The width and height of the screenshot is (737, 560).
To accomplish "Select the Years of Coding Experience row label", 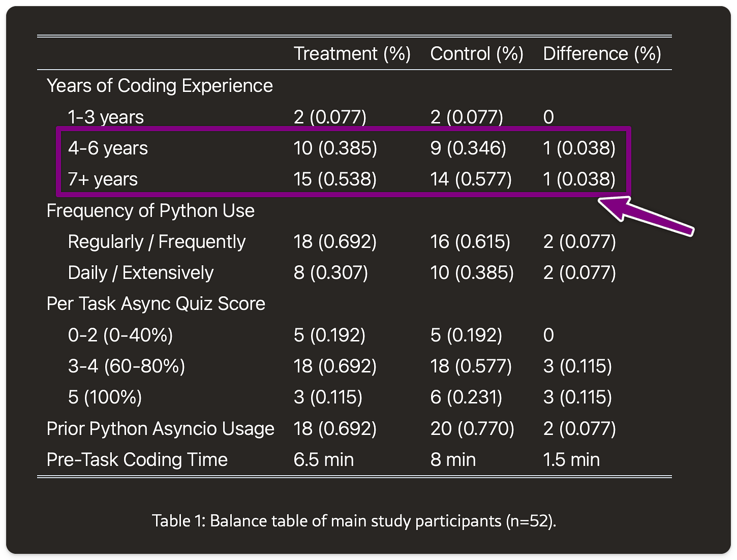I will [x=159, y=85].
